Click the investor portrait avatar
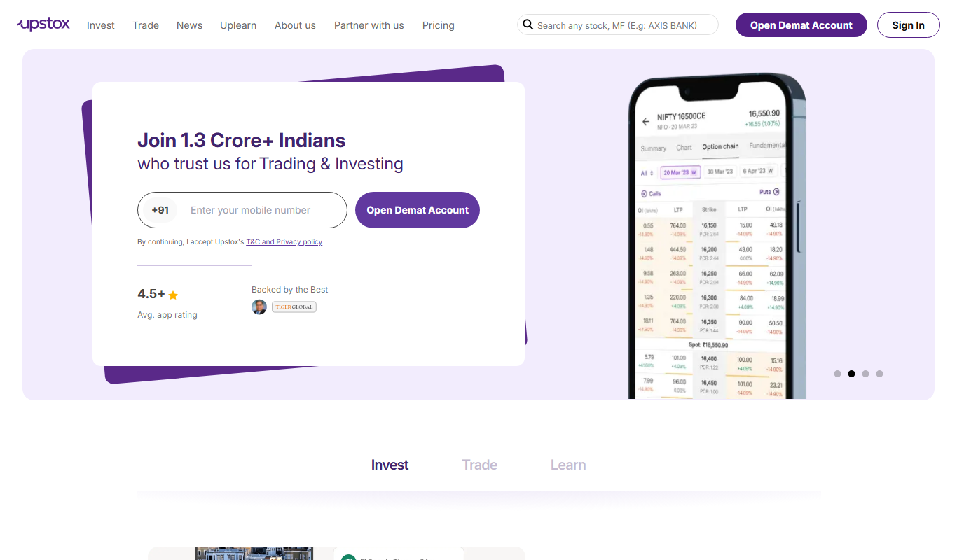The image size is (957, 560). (259, 307)
